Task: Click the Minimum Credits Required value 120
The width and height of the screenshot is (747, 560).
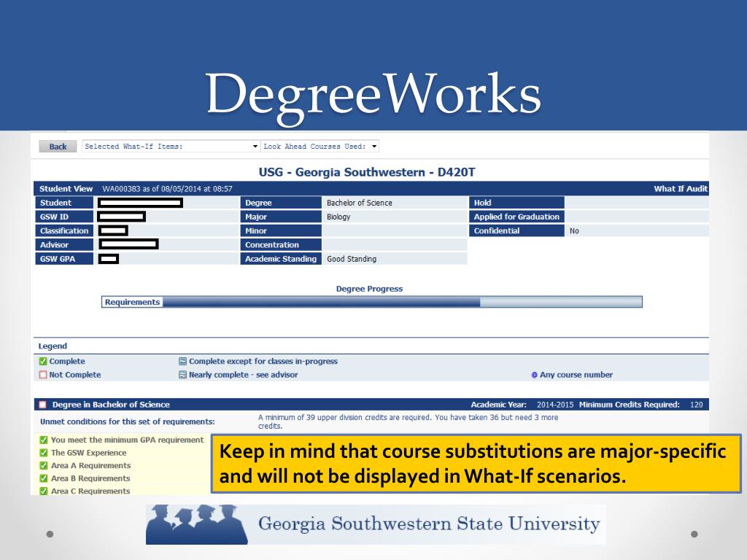Action: [696, 404]
